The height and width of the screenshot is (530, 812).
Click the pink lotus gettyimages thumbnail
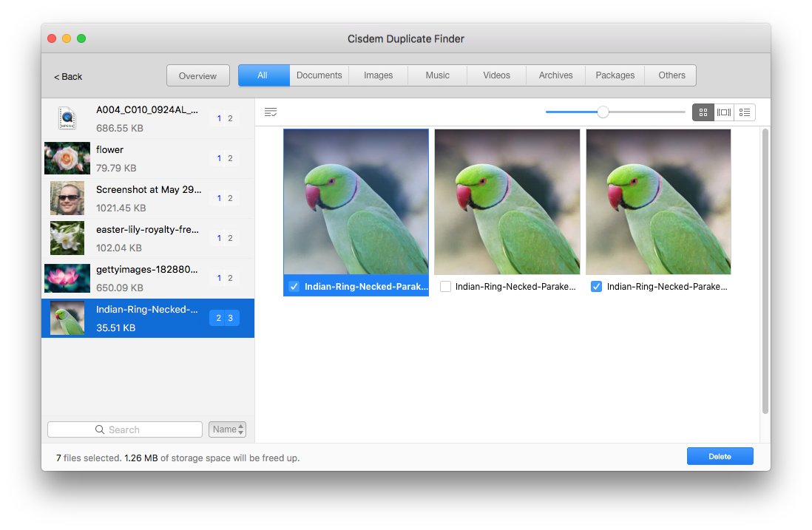67,278
